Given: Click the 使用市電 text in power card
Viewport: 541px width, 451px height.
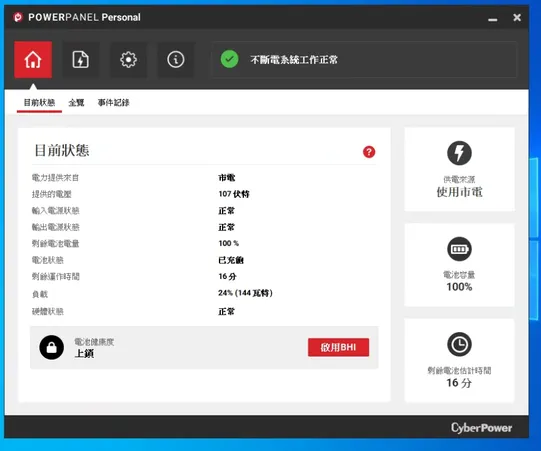Looking at the screenshot, I should click(459, 192).
